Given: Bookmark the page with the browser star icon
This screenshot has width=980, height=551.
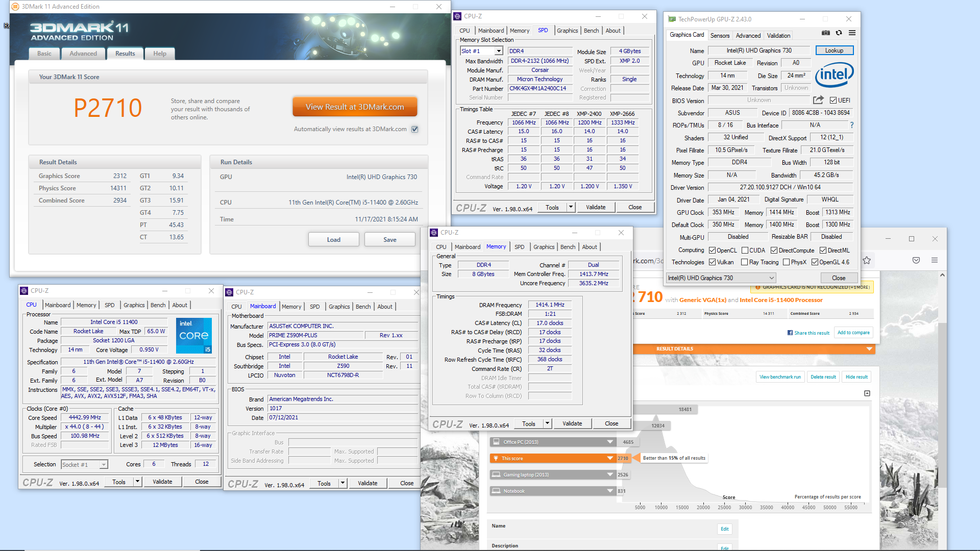Looking at the screenshot, I should (867, 261).
